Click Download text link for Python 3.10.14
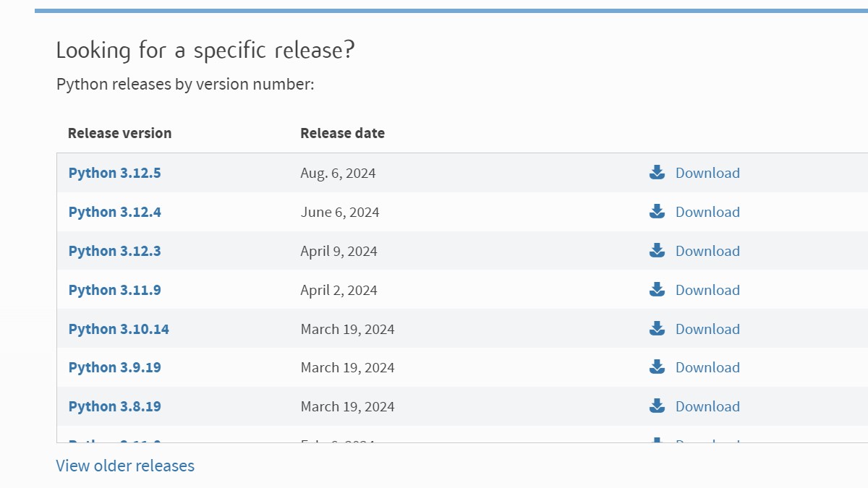Screen dimensions: 868x488 tap(707, 329)
